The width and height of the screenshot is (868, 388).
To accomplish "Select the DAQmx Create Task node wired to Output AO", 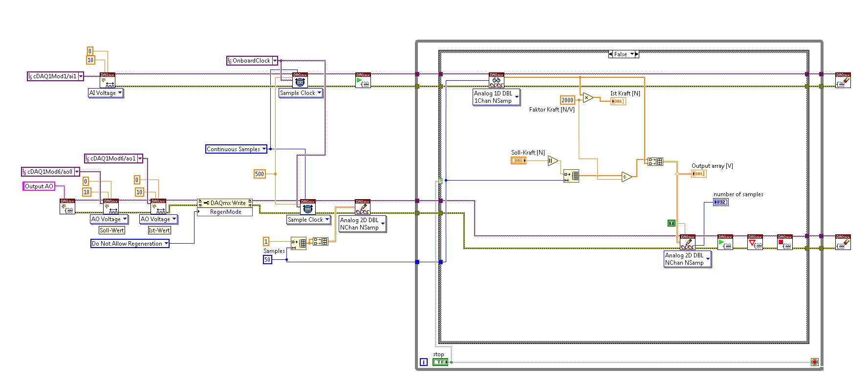I will [67, 206].
